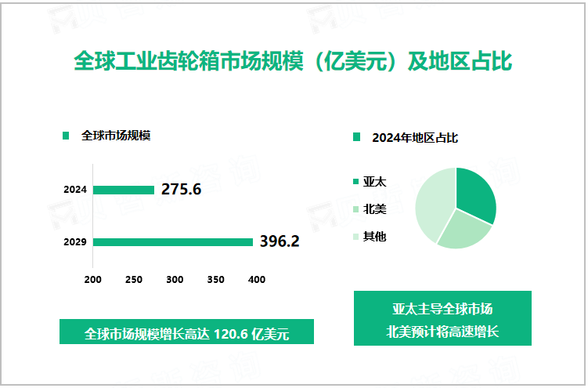
Task: Click the green square beside 2024年地区占比
Action: pyautogui.click(x=356, y=137)
